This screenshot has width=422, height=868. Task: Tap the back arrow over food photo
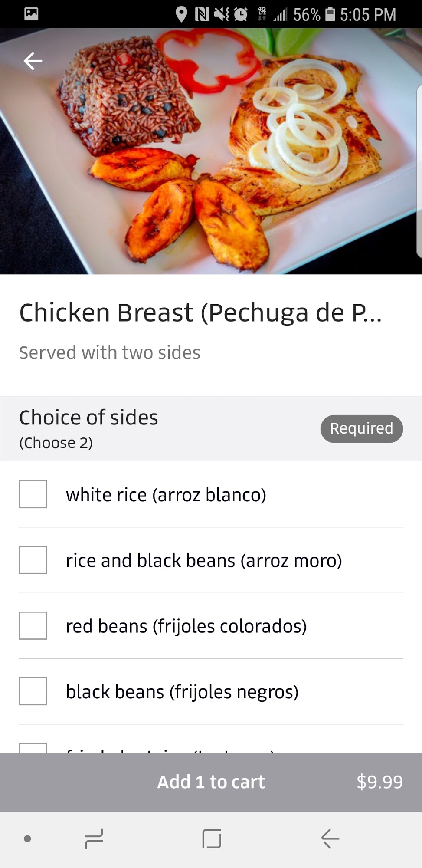tap(33, 61)
